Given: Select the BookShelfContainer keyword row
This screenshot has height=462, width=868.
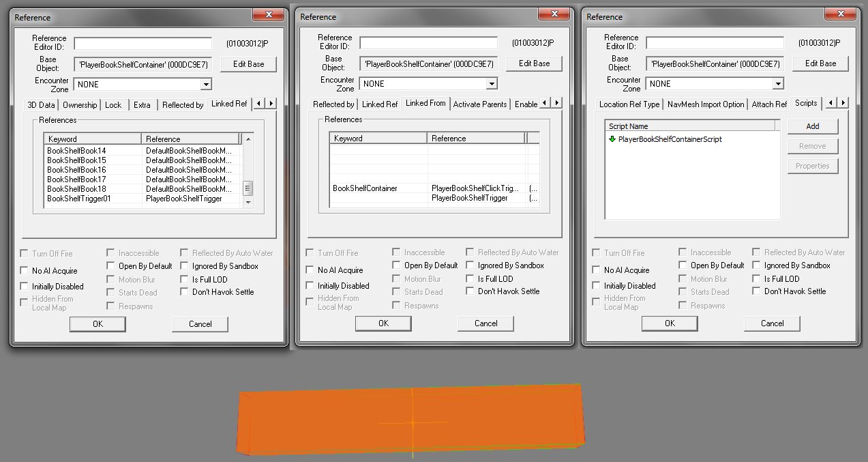Looking at the screenshot, I should (434, 188).
